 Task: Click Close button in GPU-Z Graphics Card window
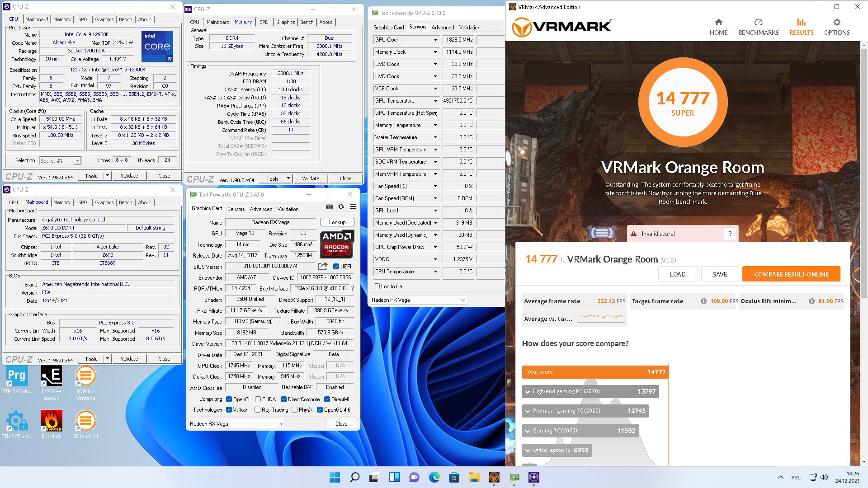click(x=341, y=424)
